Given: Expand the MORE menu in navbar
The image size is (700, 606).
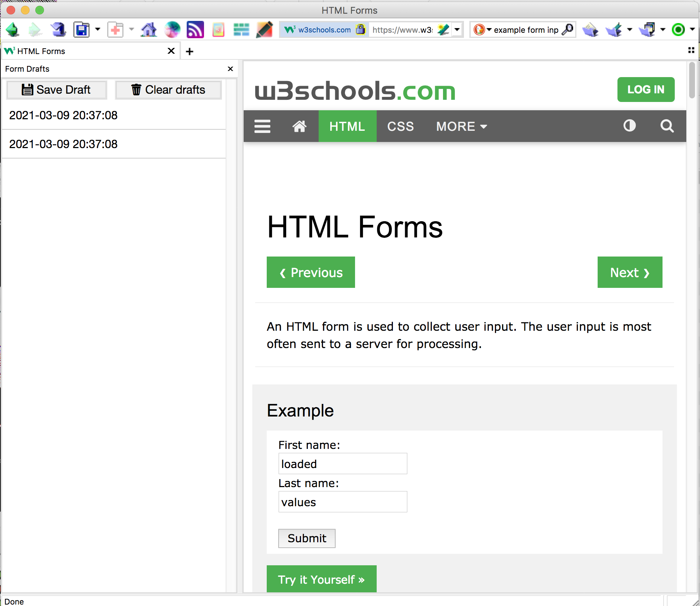Looking at the screenshot, I should 462,126.
